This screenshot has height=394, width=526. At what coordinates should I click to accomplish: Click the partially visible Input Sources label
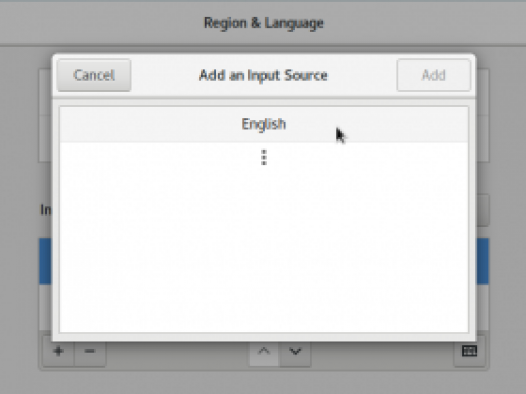click(x=46, y=210)
